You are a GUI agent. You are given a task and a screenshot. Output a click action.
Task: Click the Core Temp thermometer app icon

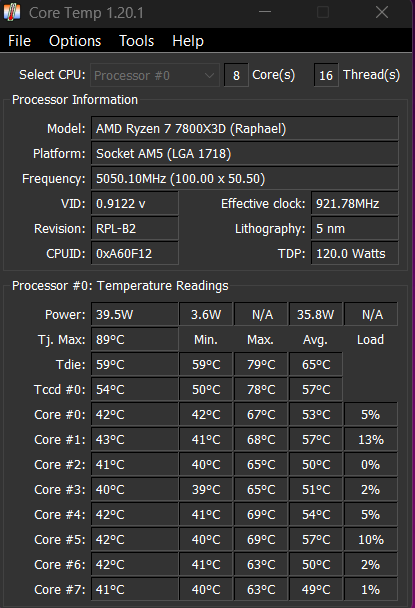(x=12, y=12)
